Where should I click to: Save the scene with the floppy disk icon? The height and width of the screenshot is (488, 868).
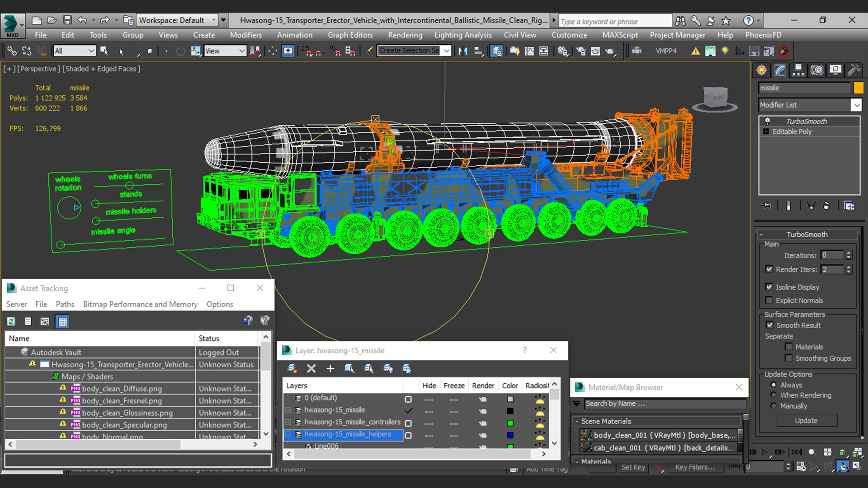(67, 20)
